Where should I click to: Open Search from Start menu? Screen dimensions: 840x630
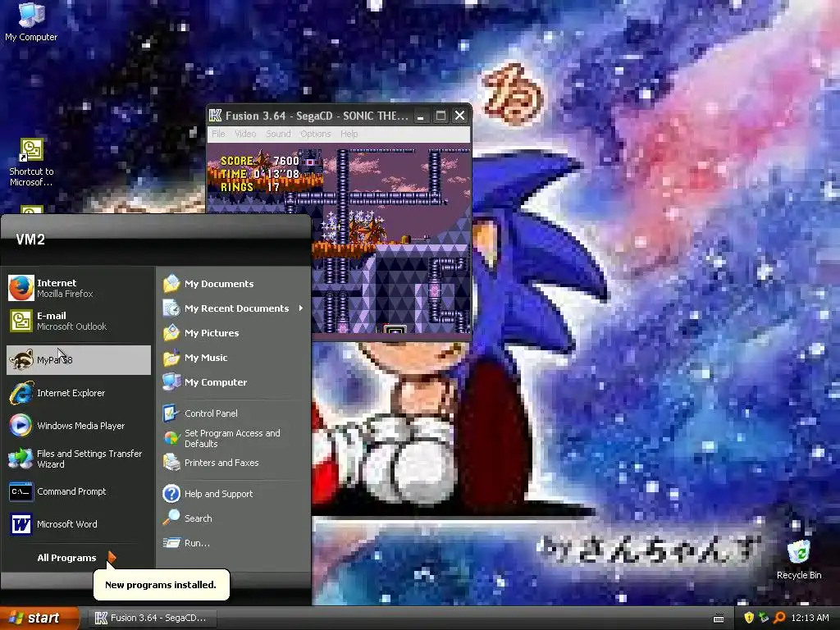tap(234, 518)
